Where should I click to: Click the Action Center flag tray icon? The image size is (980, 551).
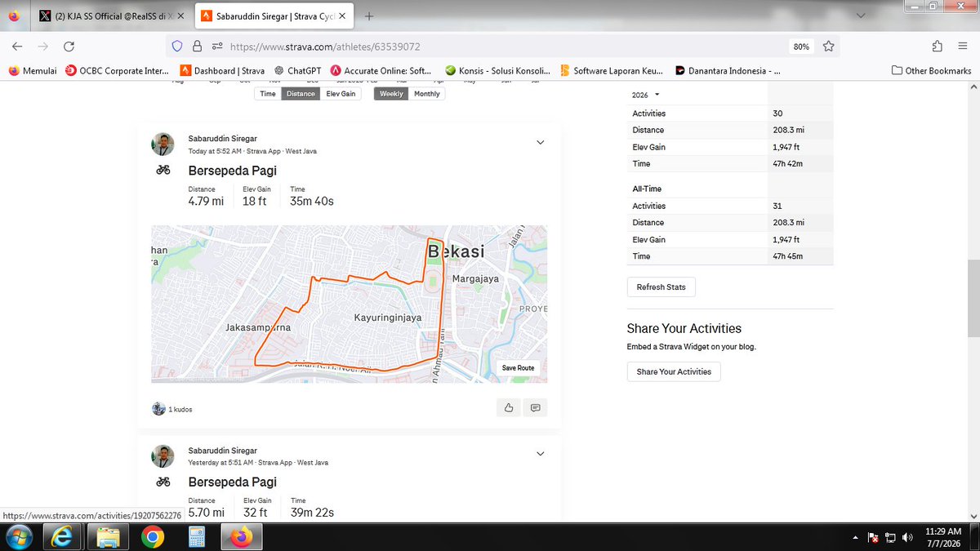pos(873,537)
